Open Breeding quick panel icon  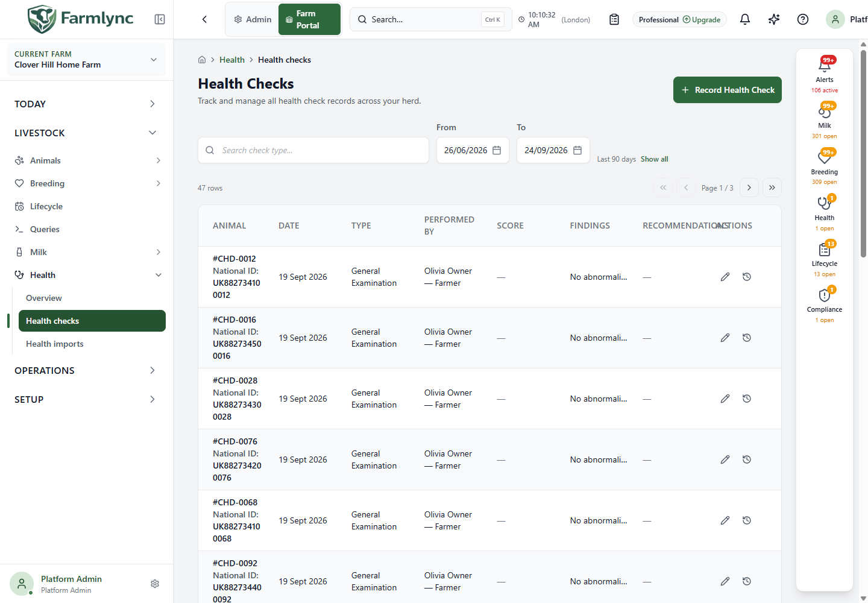click(x=825, y=167)
